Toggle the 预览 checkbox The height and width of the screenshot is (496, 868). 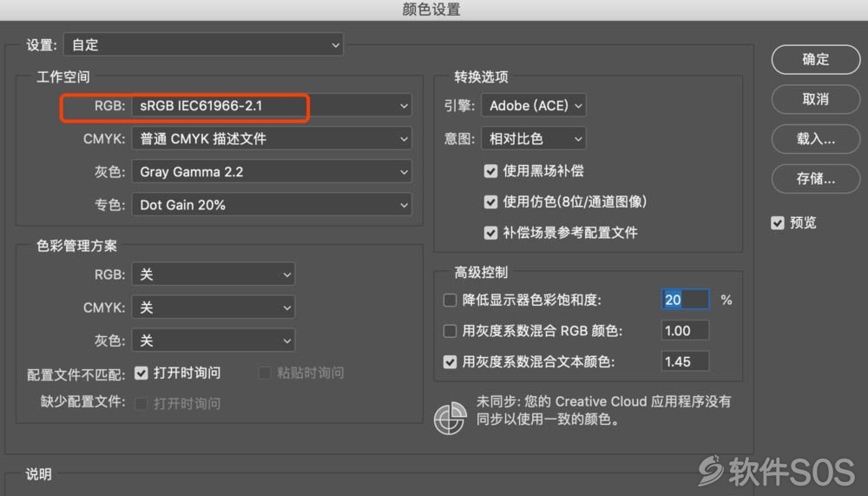778,222
